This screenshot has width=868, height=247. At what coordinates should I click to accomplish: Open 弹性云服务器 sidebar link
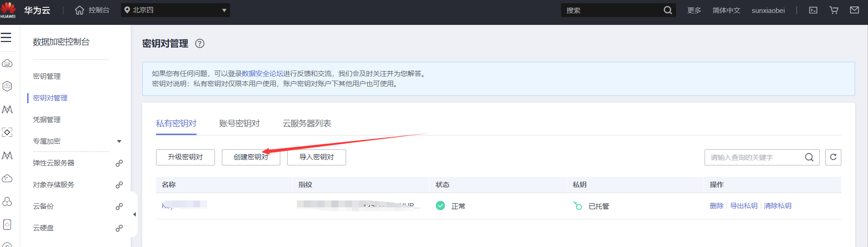pos(53,163)
